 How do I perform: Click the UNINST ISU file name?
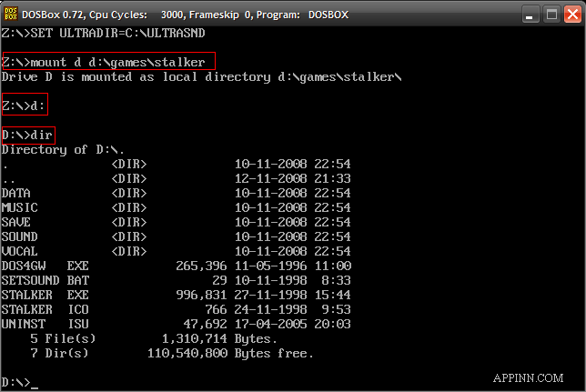[x=45, y=325]
